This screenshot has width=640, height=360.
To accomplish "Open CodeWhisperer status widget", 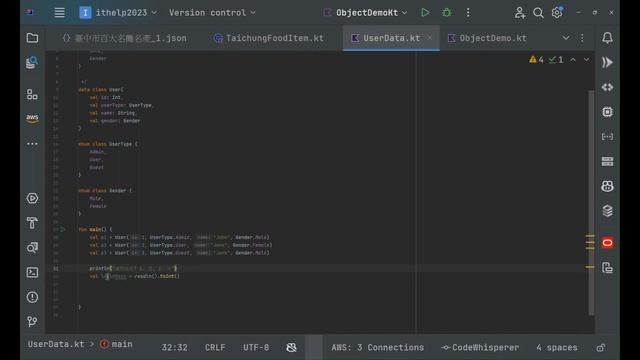I will point(480,347).
